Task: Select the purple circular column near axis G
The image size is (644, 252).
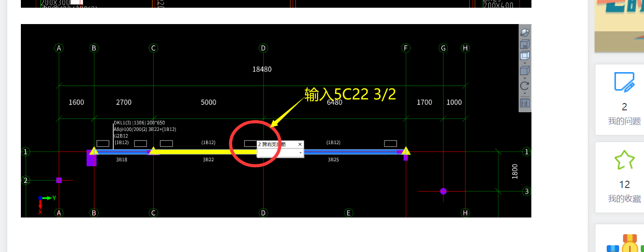Action: [x=443, y=191]
